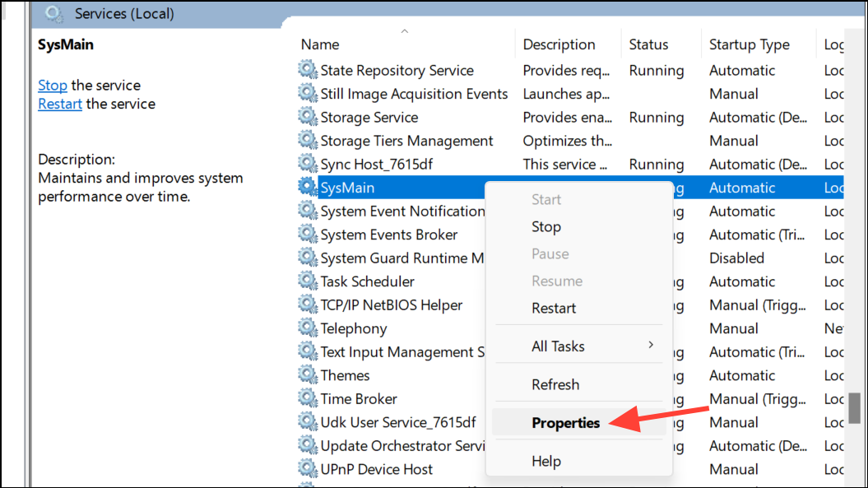The height and width of the screenshot is (488, 868).
Task: Click the gear icon beside System Guard Runtime
Action: click(307, 258)
